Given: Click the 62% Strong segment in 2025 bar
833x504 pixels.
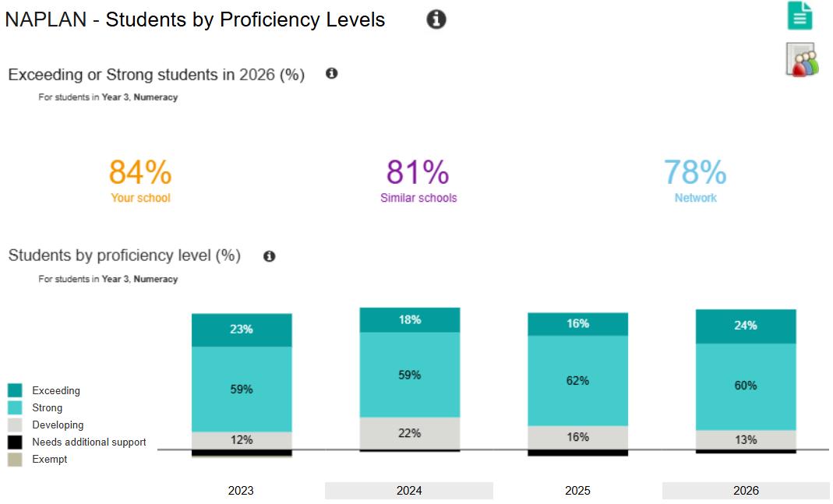Looking at the screenshot, I should point(578,380).
